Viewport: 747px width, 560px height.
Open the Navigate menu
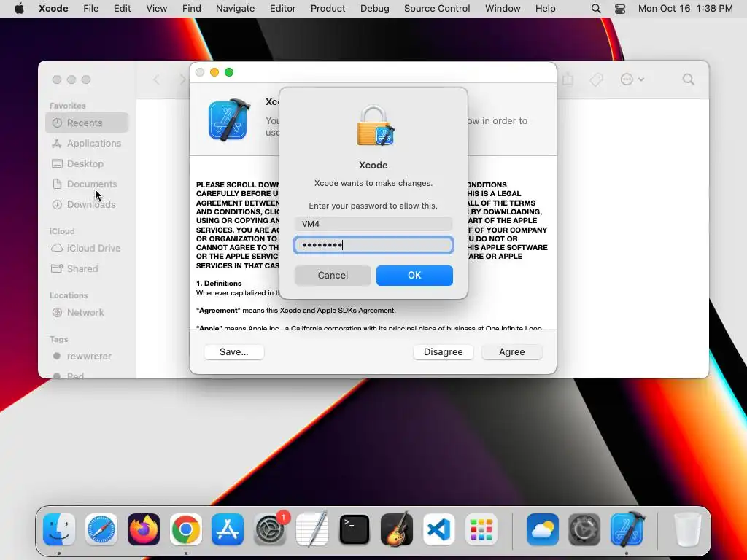236,9
